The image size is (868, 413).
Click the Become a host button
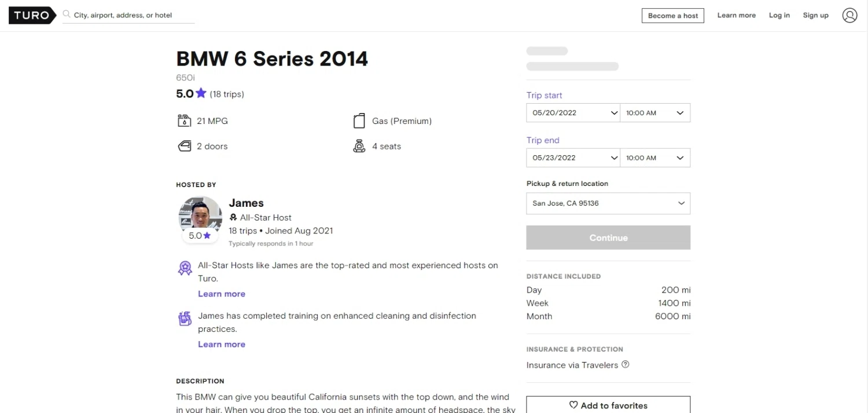[x=673, y=16]
